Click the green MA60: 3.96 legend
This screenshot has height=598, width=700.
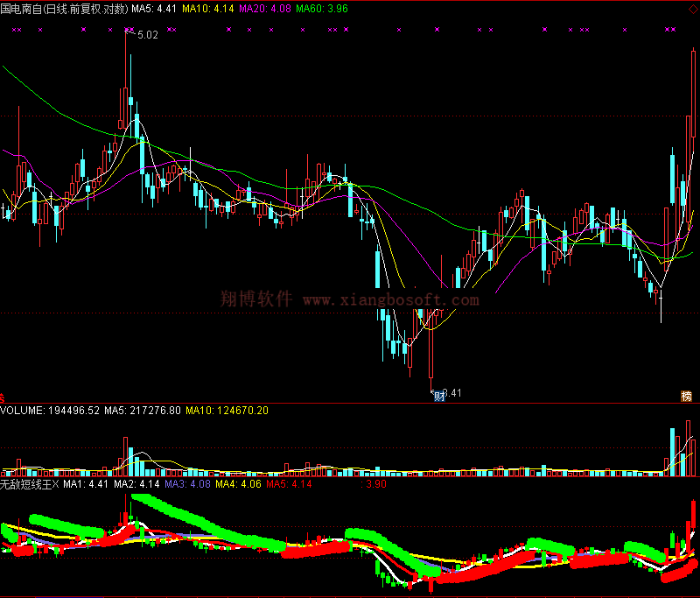(x=322, y=8)
